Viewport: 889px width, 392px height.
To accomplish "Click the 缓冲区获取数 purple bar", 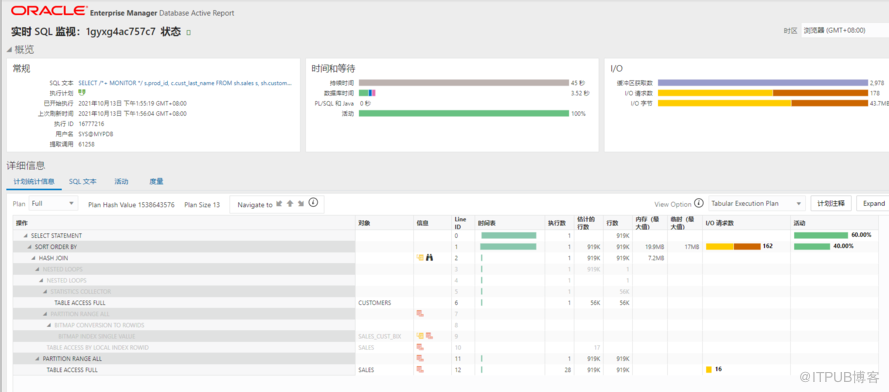I will (763, 83).
